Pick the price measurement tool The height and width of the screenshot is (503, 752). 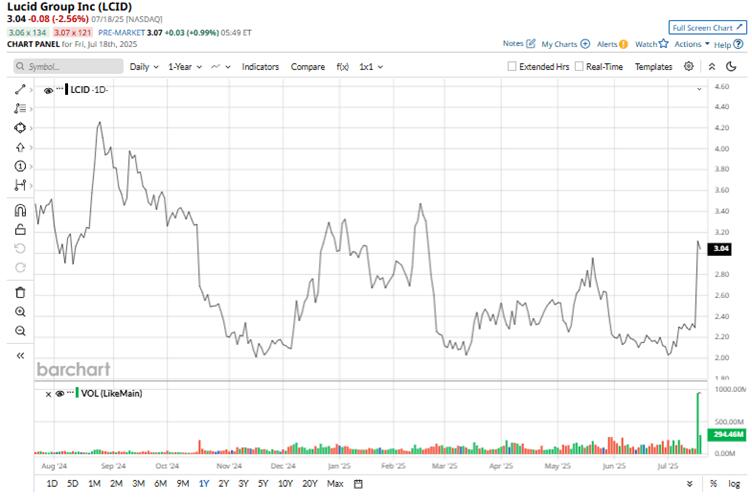click(x=20, y=185)
